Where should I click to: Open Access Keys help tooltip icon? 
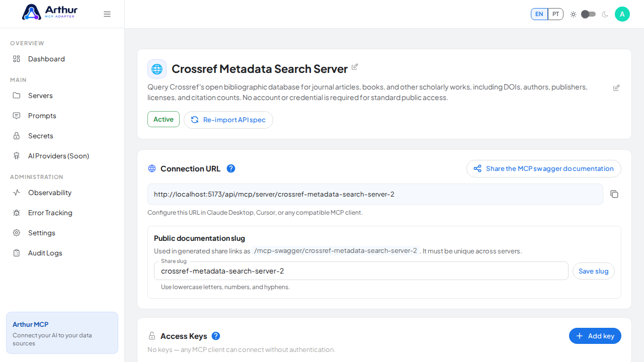pos(216,336)
